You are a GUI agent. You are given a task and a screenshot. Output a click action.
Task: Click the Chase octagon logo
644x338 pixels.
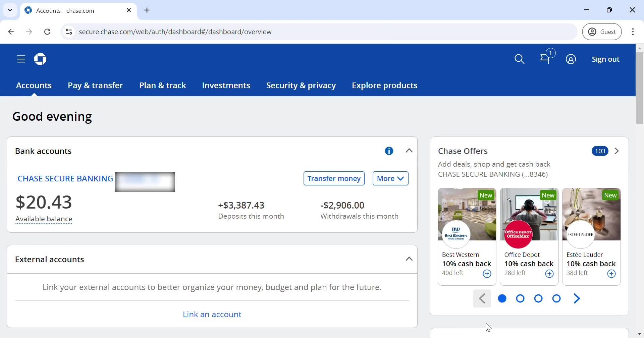click(40, 59)
